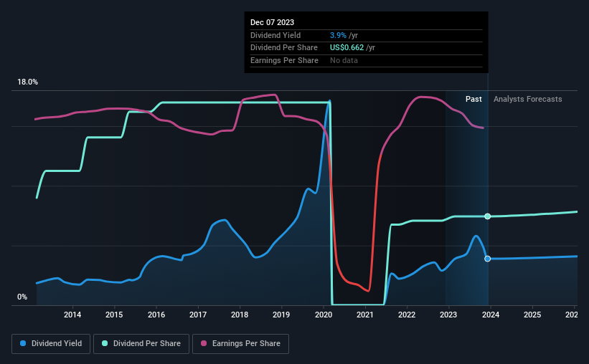The width and height of the screenshot is (589, 364).
Task: Click the 2019 x-axis label
Action: (281, 315)
